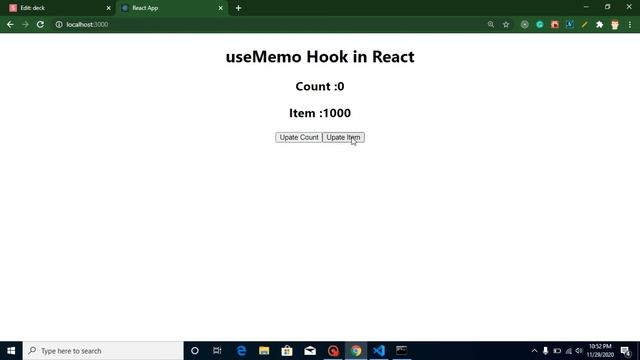Close the Edit deck tab

point(109,8)
